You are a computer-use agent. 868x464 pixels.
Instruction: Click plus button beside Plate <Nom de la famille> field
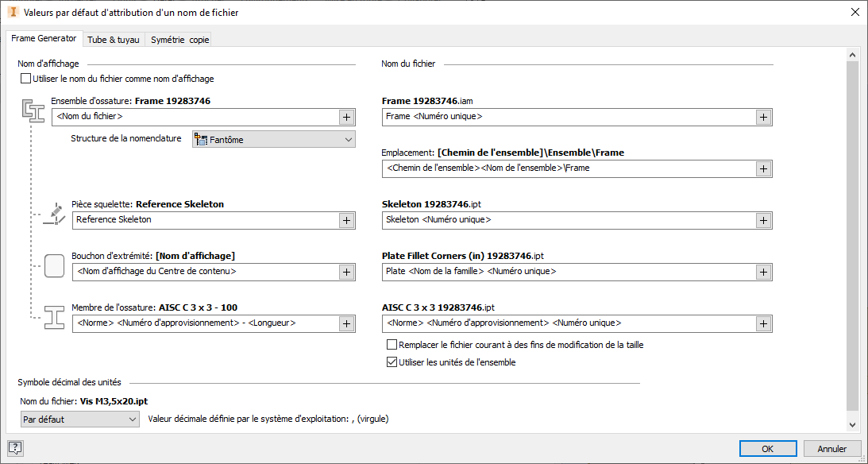(x=762, y=272)
